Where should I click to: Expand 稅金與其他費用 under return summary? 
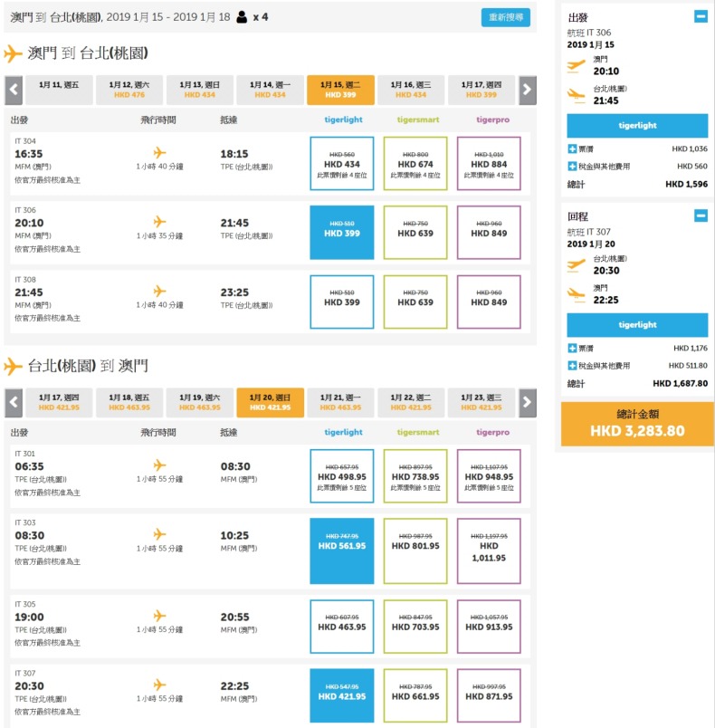[x=572, y=365]
